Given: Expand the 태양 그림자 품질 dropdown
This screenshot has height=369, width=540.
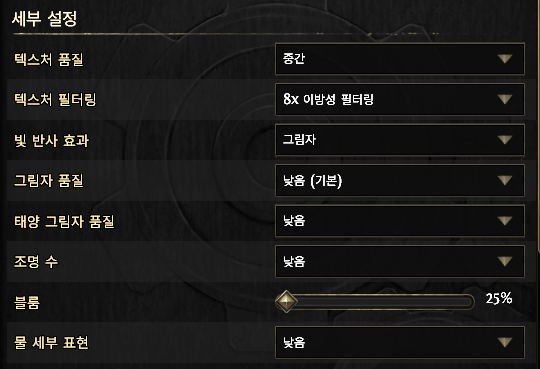Looking at the screenshot, I should tap(400, 221).
